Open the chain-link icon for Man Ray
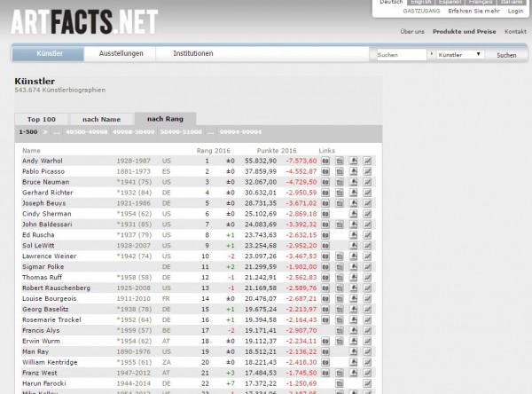This screenshot has height=394, width=532. [325, 351]
